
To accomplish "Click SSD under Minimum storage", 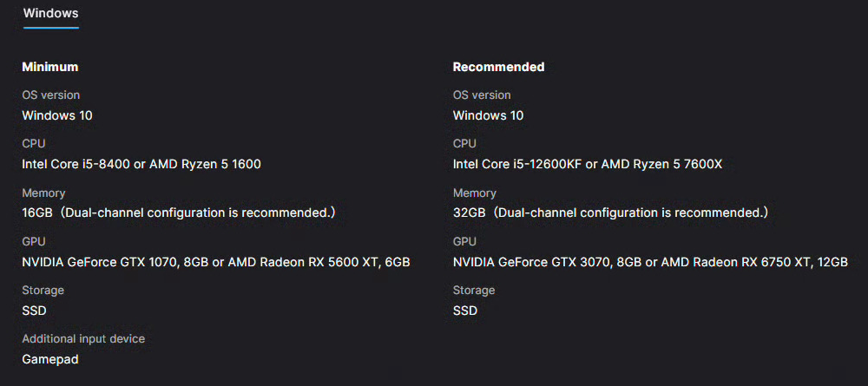I will point(34,311).
